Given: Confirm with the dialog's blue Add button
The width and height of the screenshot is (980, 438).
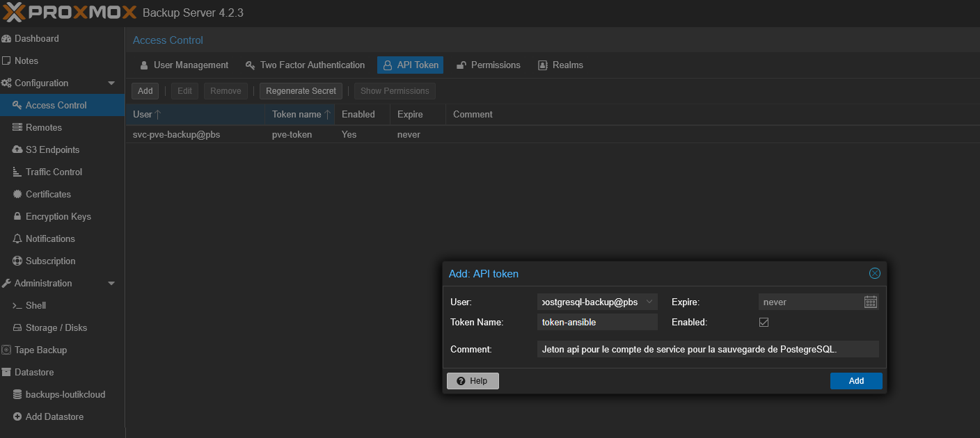Looking at the screenshot, I should tap(856, 381).
